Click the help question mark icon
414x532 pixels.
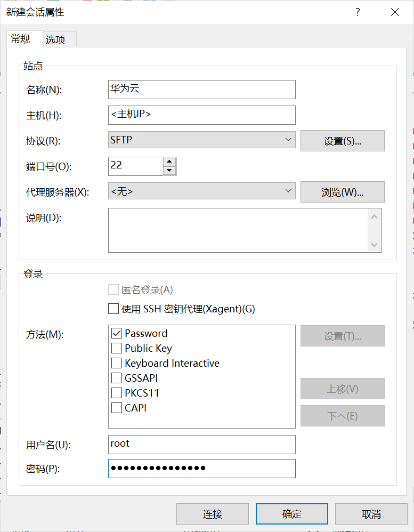click(x=358, y=12)
